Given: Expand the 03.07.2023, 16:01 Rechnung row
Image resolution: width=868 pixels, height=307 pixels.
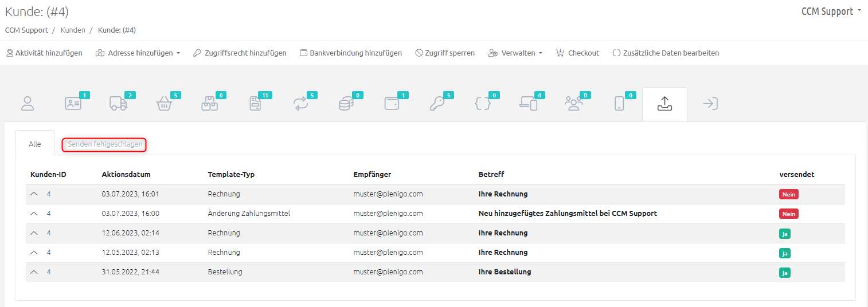Looking at the screenshot, I should pos(34,194).
